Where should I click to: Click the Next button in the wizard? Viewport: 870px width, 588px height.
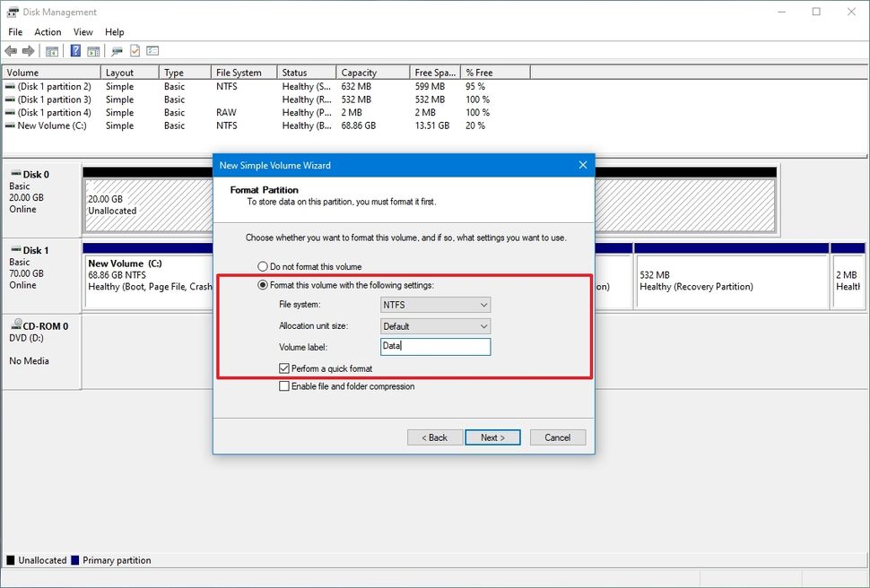click(492, 437)
